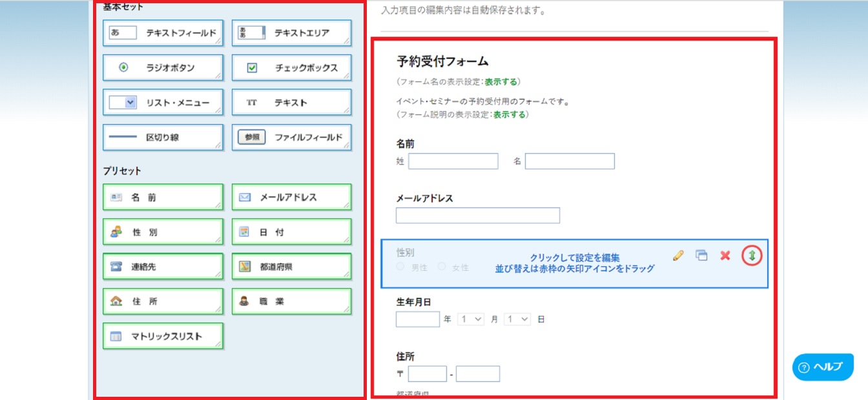Screen dimensions: 868x400
Task: Click the 姓 last name input field
Action: pyautogui.click(x=453, y=161)
